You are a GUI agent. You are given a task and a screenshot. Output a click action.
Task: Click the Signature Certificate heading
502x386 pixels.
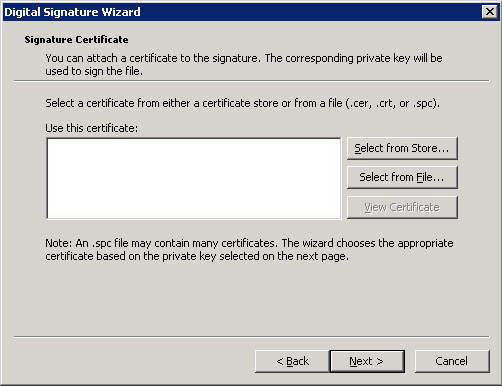tap(76, 40)
